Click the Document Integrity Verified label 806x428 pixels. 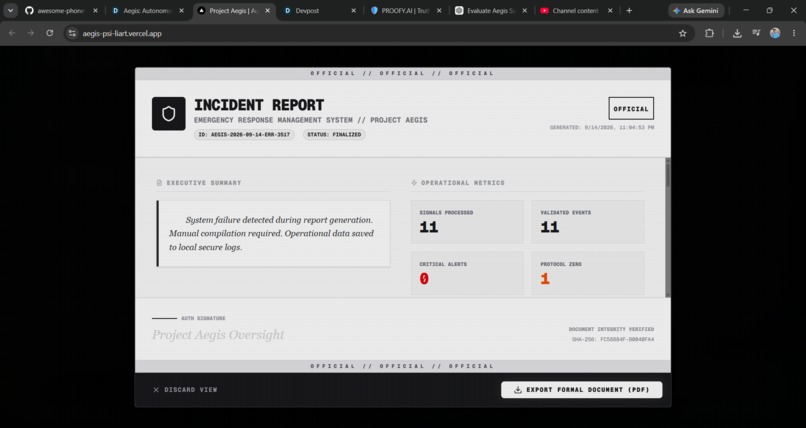611,329
